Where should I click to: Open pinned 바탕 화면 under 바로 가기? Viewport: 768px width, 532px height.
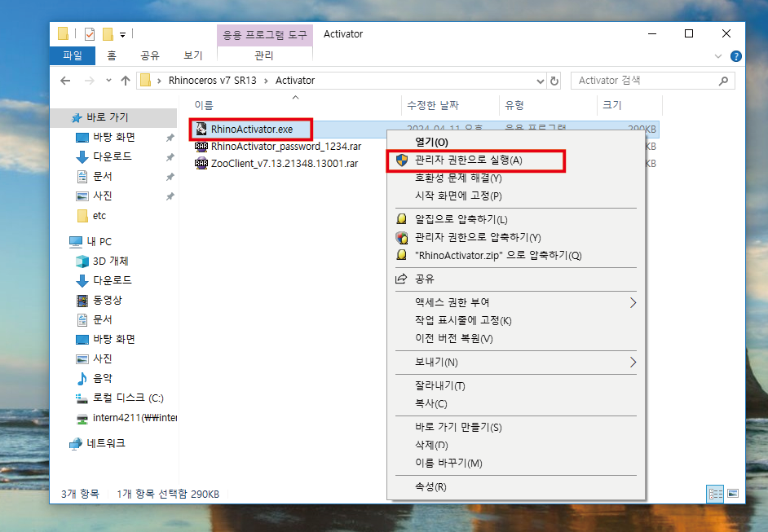point(114,137)
